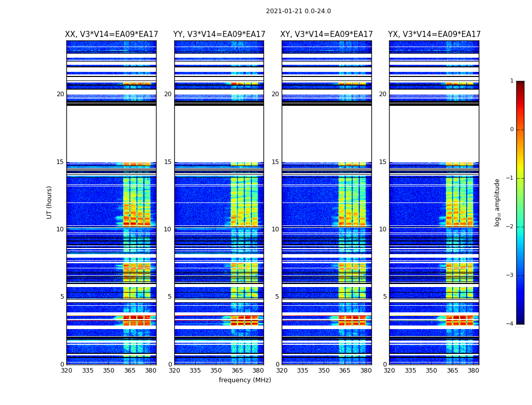This screenshot has height=405, width=532.
Task: Click inside the XY spectrogram panel
Action: (x=327, y=202)
